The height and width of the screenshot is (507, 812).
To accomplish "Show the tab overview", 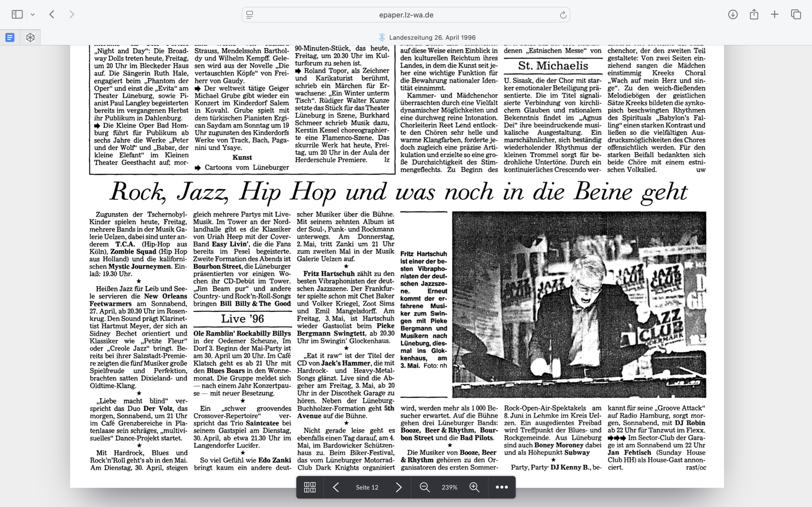I will coord(796,15).
